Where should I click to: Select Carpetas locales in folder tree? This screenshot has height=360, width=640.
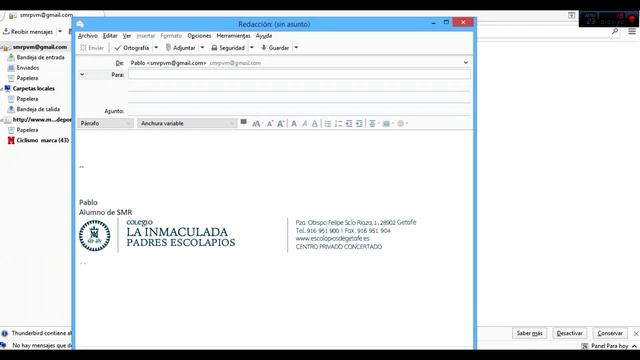[x=33, y=89]
